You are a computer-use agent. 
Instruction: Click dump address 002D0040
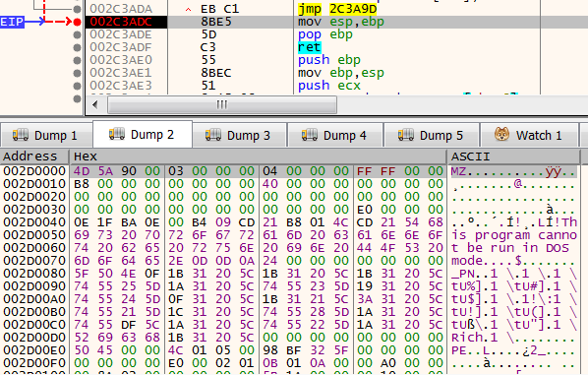(x=34, y=222)
